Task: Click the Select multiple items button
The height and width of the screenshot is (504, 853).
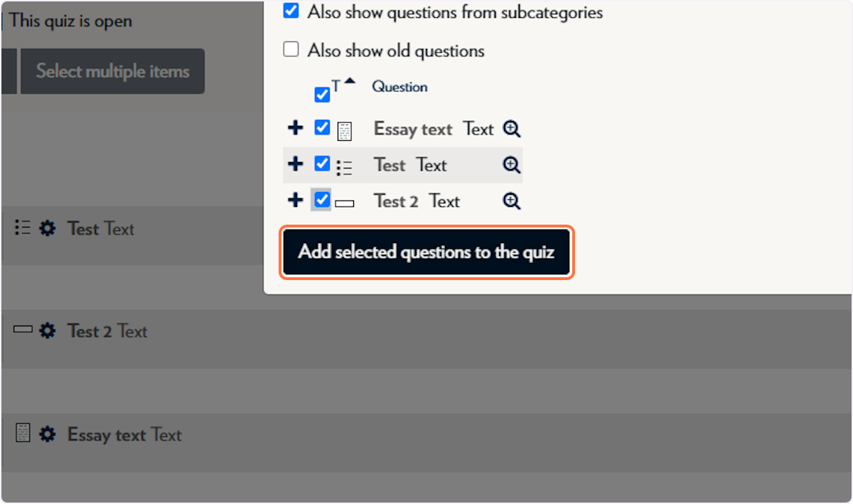Action: pos(112,71)
